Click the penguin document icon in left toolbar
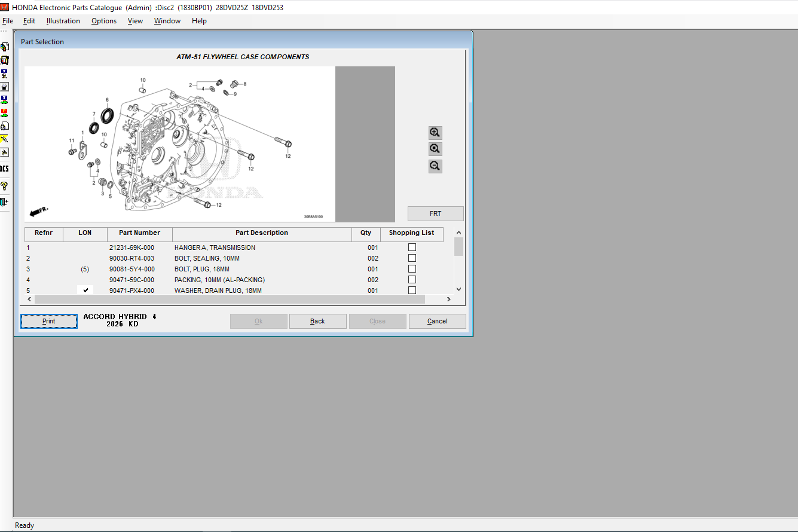The image size is (798, 532). pyautogui.click(x=5, y=126)
